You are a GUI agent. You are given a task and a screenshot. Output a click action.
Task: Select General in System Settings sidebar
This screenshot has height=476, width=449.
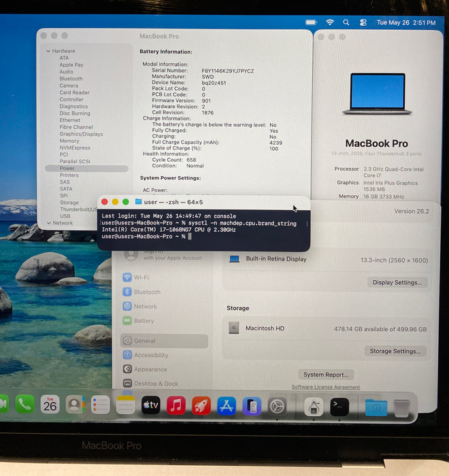click(164, 341)
